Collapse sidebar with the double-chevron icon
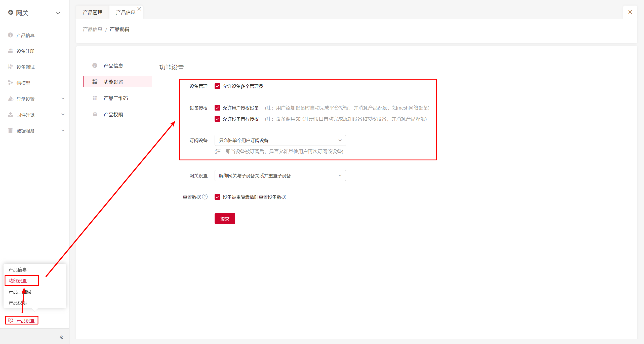This screenshot has height=344, width=644. coord(61,337)
